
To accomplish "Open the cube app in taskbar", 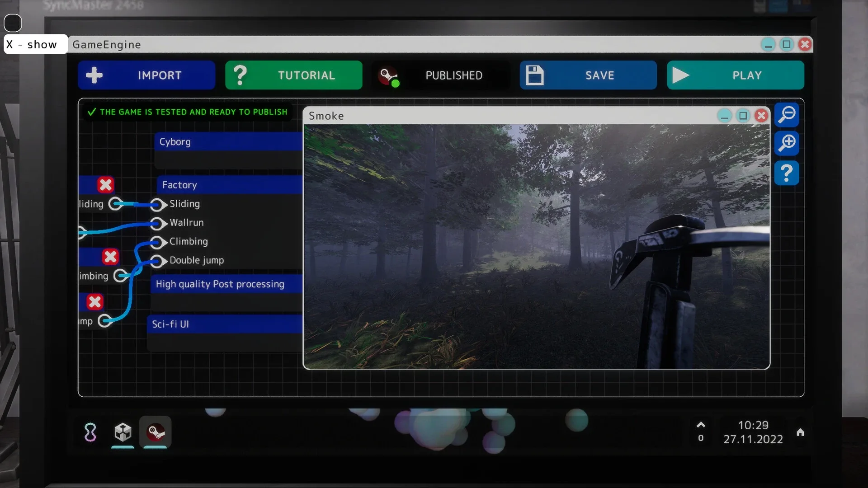I will pos(123,432).
